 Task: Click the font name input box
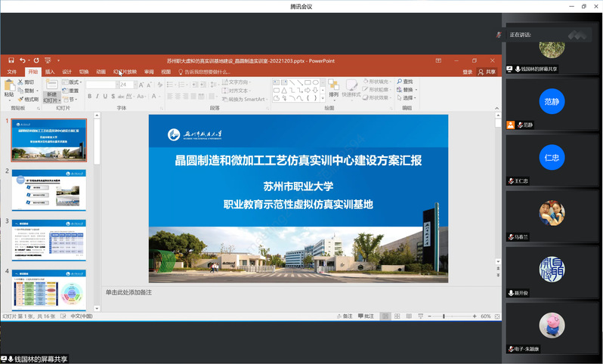[x=101, y=85]
